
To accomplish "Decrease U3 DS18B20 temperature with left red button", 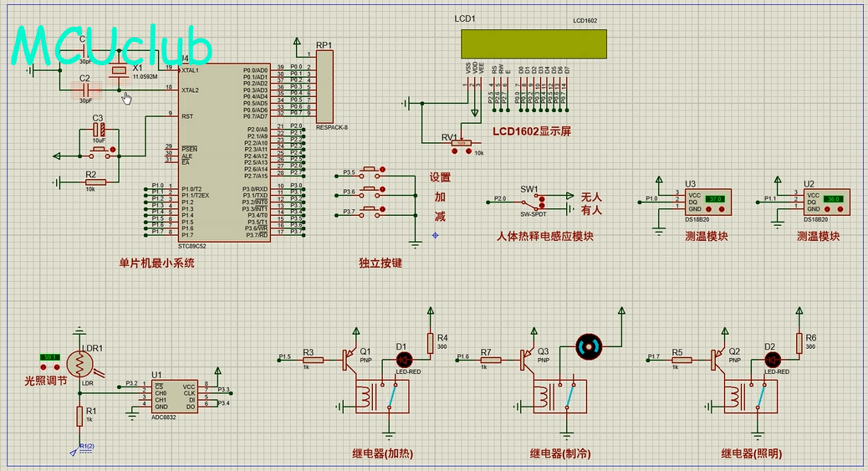I will coord(708,207).
